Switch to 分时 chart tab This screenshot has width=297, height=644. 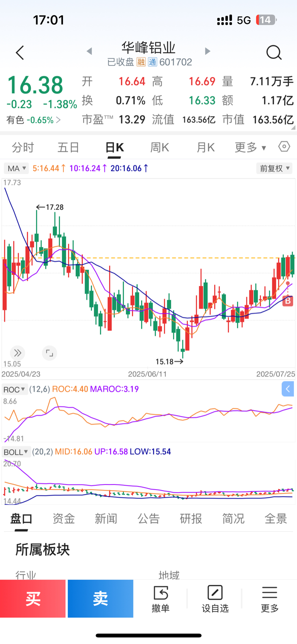23,147
